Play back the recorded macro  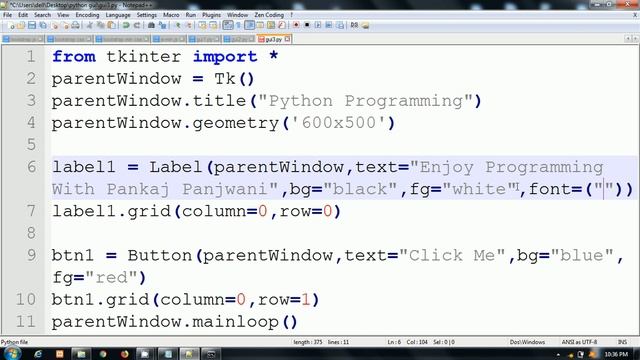[x=318, y=25]
